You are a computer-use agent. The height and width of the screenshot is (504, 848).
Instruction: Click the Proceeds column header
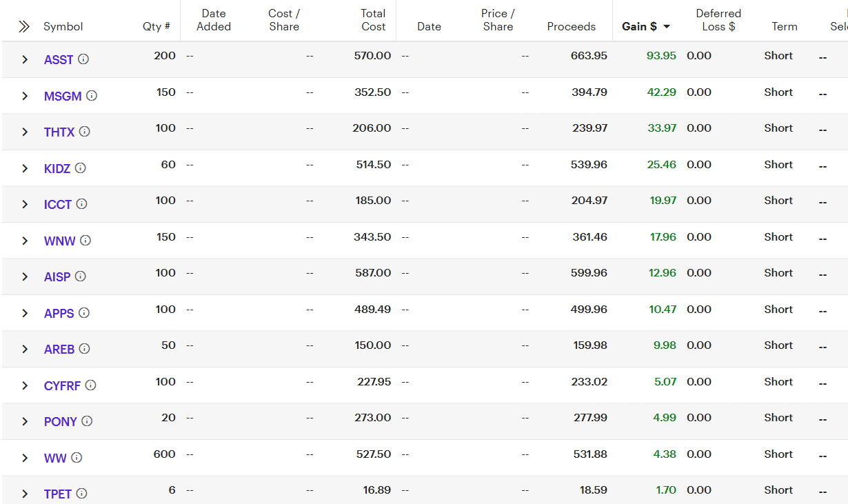[x=571, y=27]
